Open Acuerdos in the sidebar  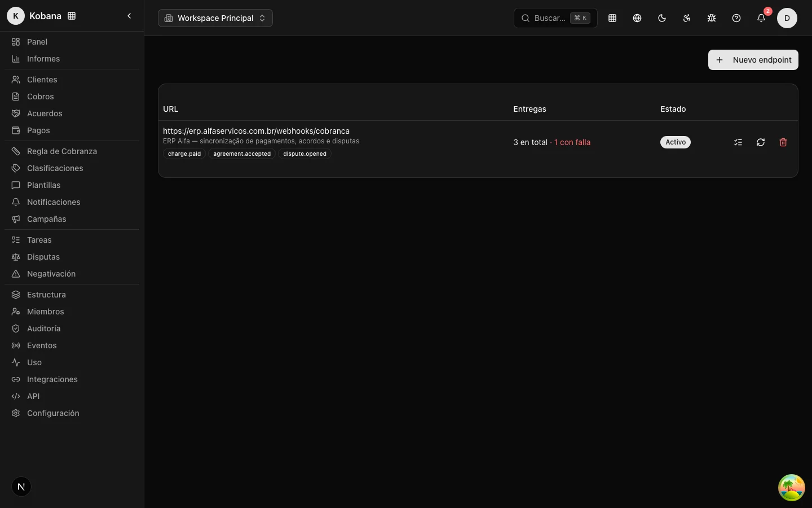[72, 113]
